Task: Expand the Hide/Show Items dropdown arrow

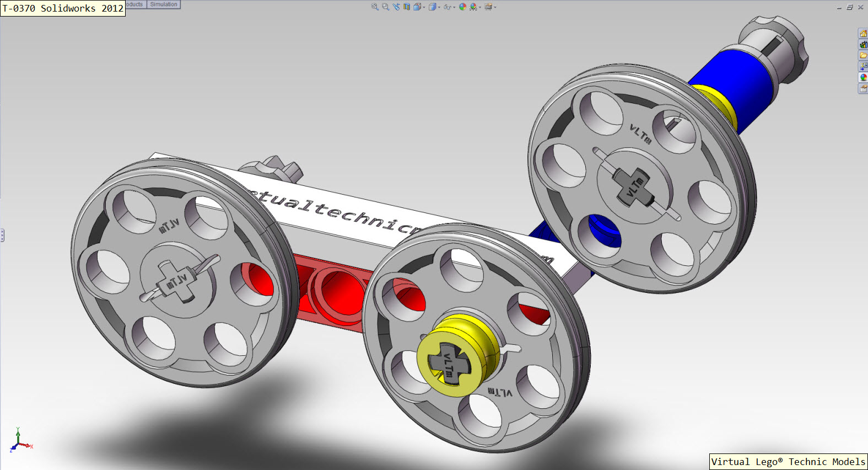Action: coord(454,7)
